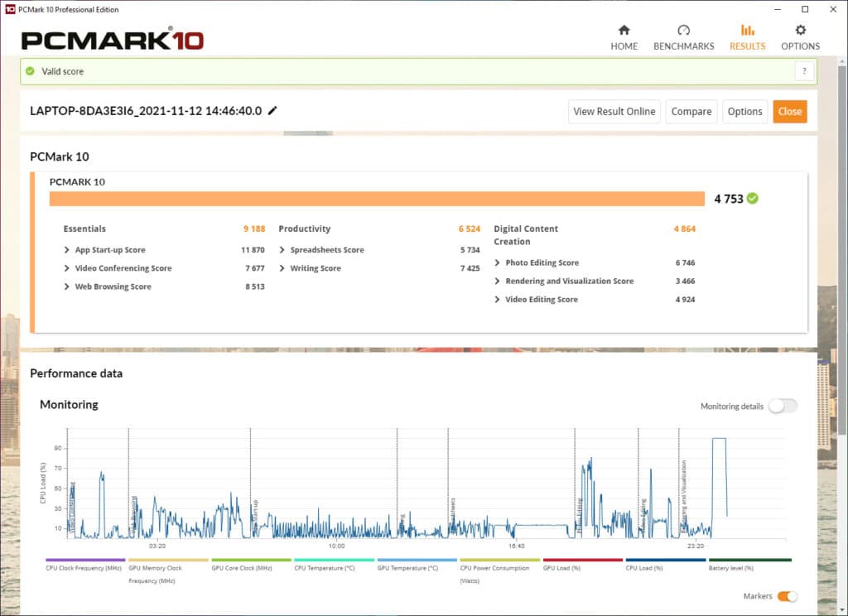The width and height of the screenshot is (848, 616).
Task: Expand the Video Conferencing Score row
Action: 66,268
